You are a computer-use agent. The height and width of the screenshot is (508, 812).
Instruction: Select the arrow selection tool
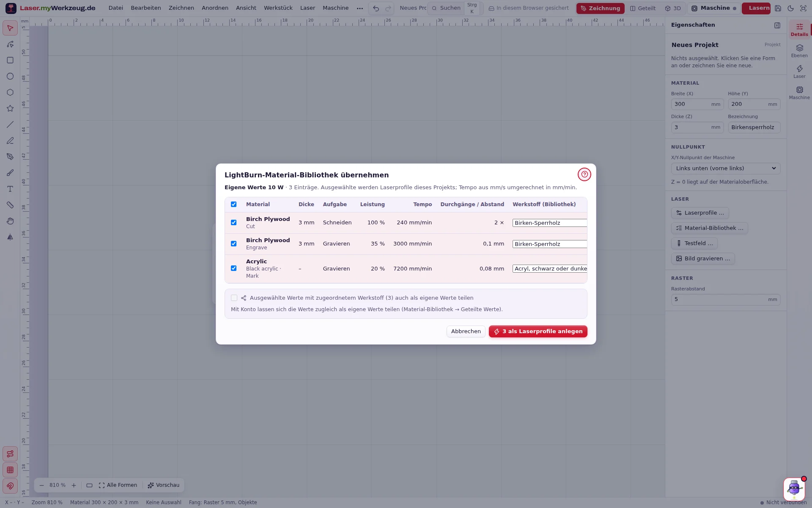pyautogui.click(x=10, y=28)
